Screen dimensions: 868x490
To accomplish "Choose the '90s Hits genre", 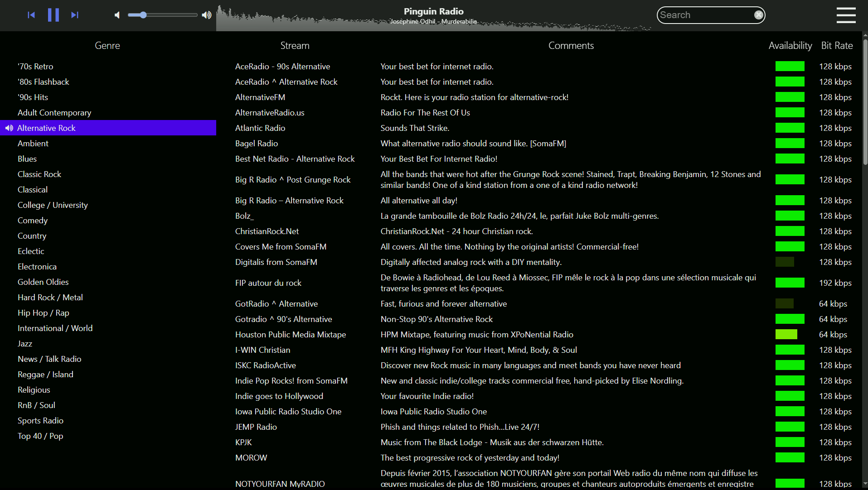I will (33, 97).
